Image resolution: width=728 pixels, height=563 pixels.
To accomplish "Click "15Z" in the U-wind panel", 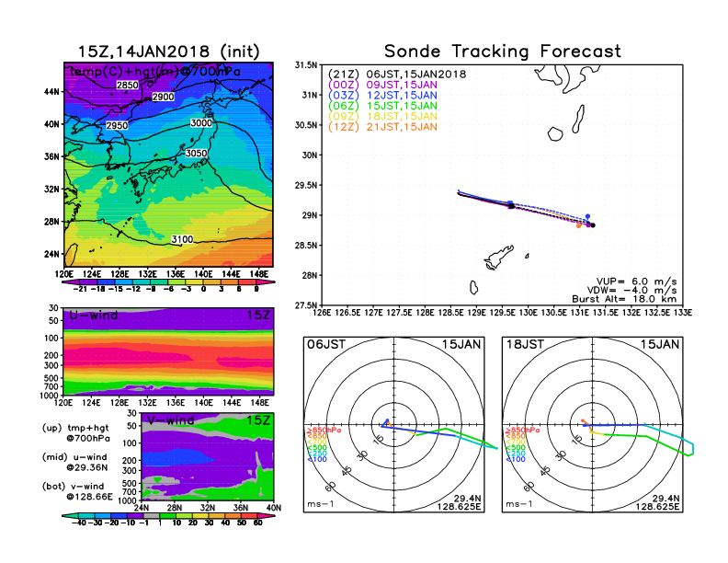I will (x=257, y=316).
